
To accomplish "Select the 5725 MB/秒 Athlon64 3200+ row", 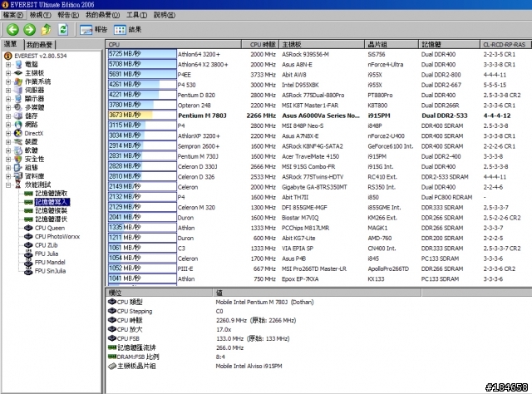I will coord(319,54).
